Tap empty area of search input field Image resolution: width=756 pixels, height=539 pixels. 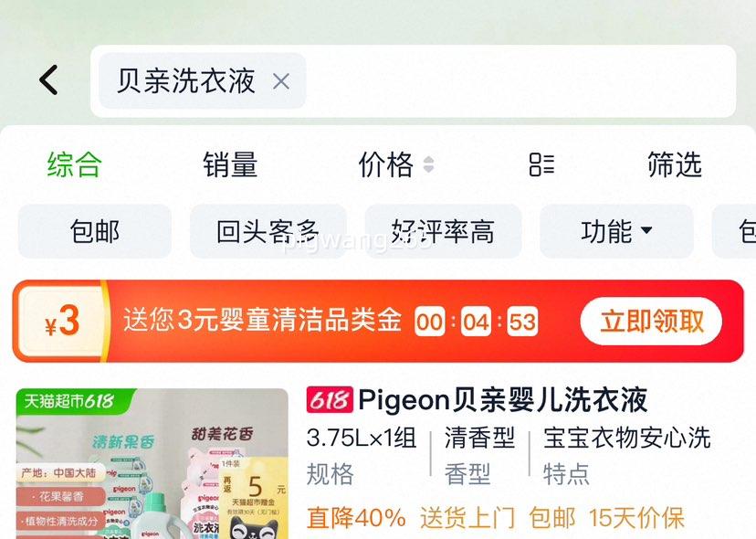(x=520, y=81)
